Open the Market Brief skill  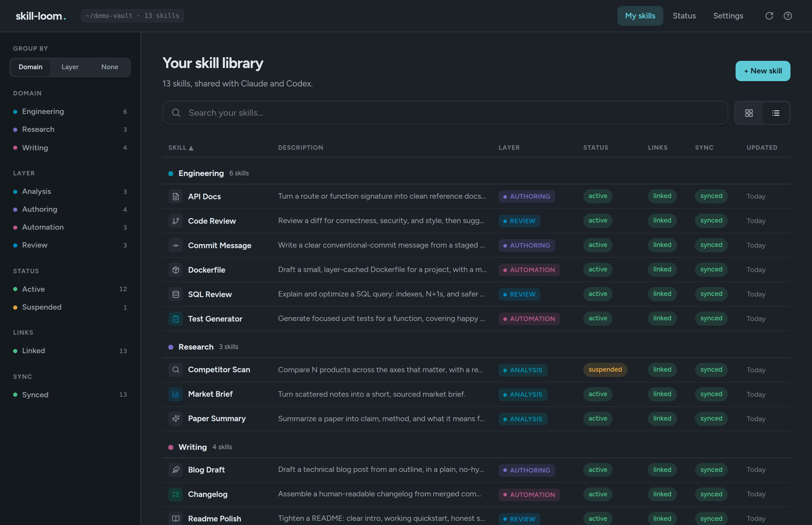210,394
